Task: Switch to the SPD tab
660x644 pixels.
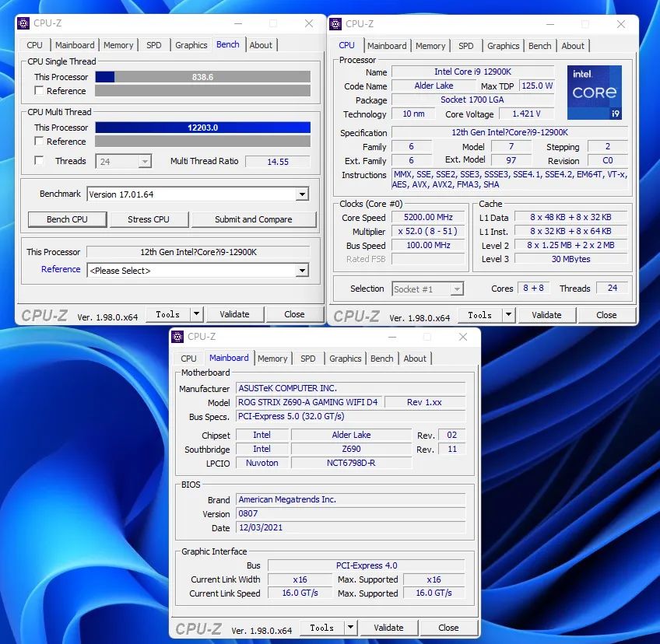Action: 154,45
